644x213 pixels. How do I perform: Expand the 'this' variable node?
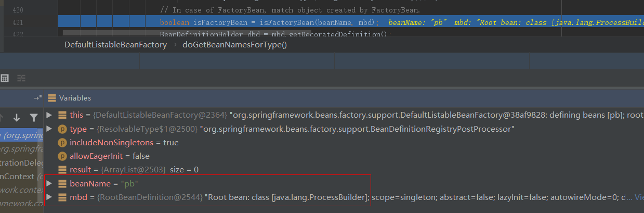(x=49, y=115)
